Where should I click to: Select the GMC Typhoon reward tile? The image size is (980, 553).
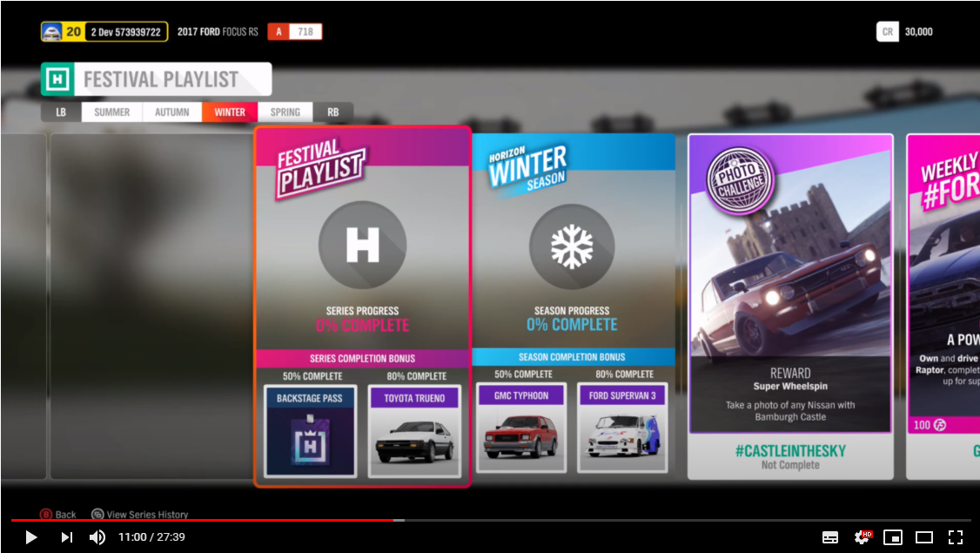[x=521, y=428]
